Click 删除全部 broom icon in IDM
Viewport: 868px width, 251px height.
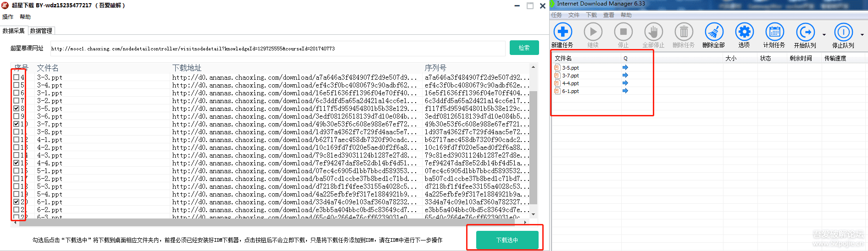[x=714, y=32]
